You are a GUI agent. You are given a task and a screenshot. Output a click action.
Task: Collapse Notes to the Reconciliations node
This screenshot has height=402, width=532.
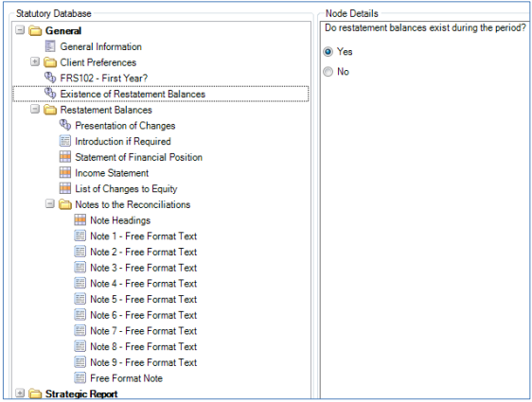[50, 203]
